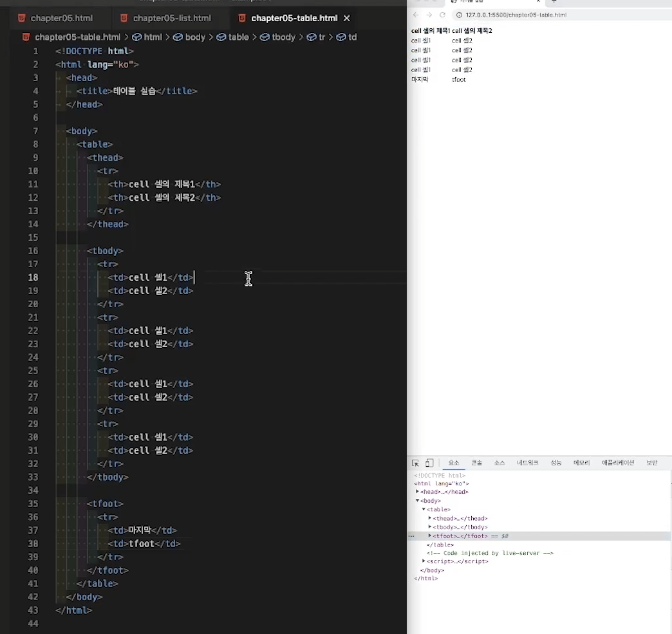Open the 애플리케이션 (Application) DevTools tab
Screen dimensions: 672x634
coord(617,463)
